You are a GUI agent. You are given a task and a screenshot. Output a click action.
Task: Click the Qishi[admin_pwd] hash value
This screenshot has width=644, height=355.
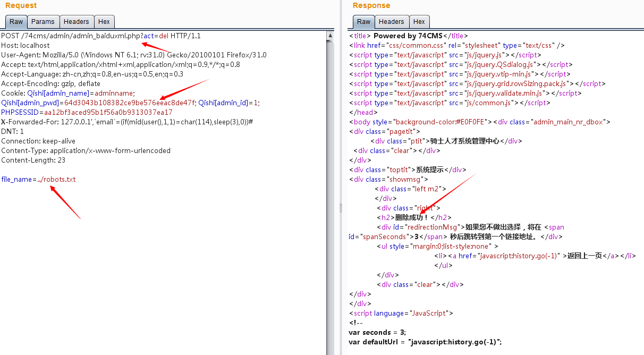tap(130, 103)
